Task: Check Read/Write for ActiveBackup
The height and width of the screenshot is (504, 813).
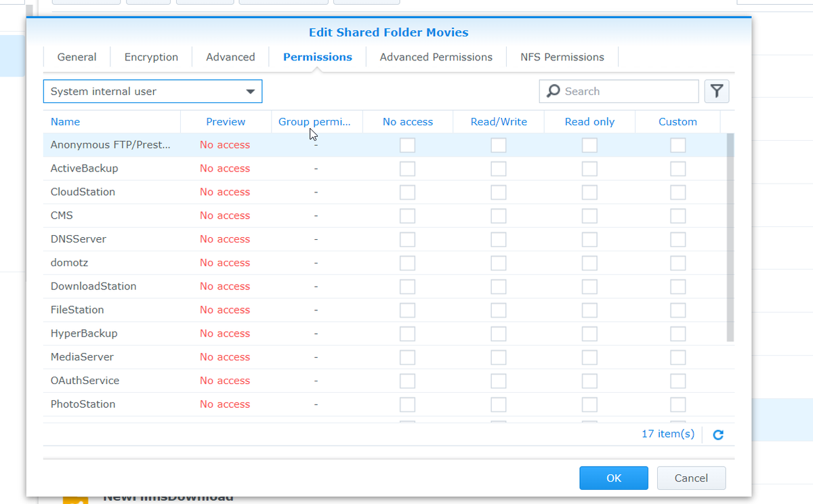Action: (499, 169)
